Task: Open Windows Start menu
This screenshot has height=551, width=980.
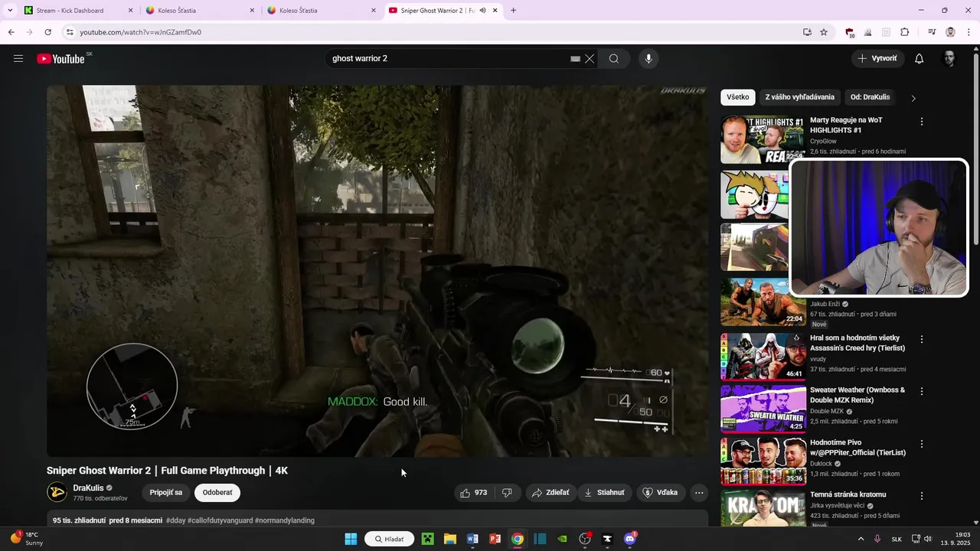Action: [351, 539]
